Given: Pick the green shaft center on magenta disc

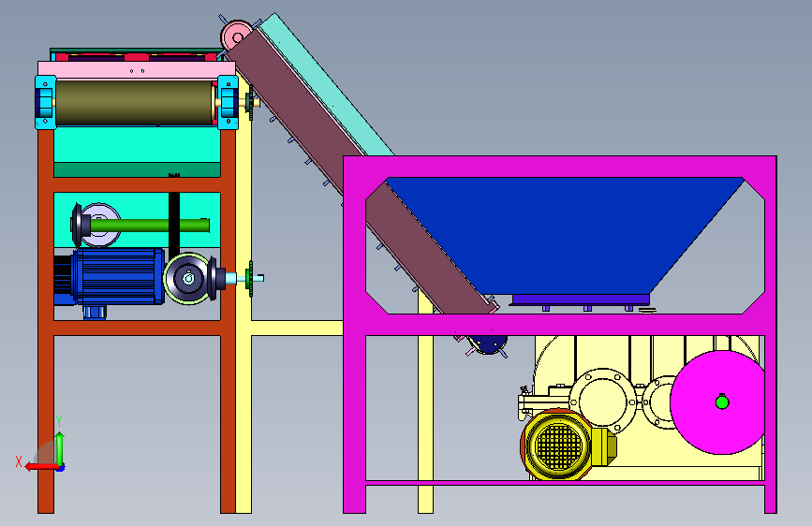Looking at the screenshot, I should click(x=722, y=402).
